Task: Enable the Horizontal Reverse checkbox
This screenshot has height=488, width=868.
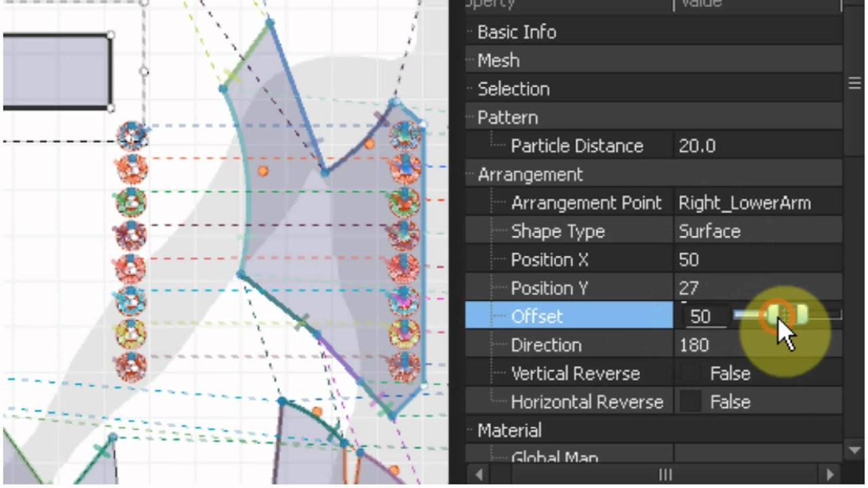Action: tap(690, 402)
